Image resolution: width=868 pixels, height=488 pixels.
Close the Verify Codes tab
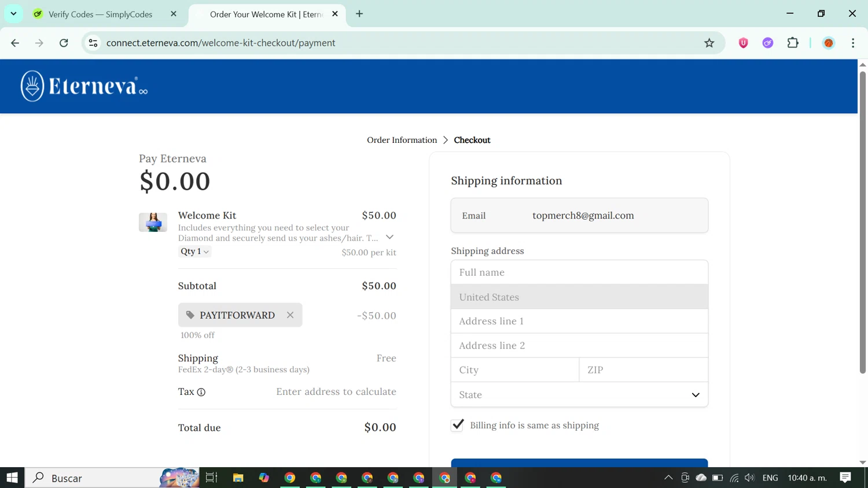(174, 14)
